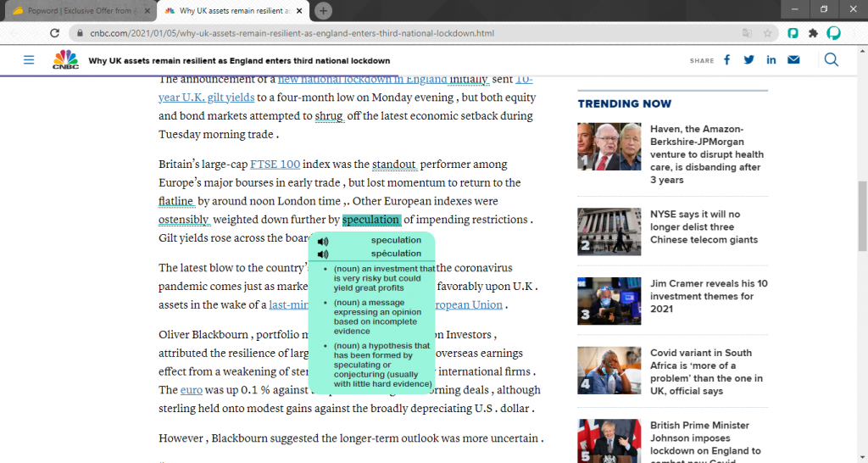Click Covid variant thumbnail number 4
Image resolution: width=868 pixels, height=463 pixels.
coord(609,370)
